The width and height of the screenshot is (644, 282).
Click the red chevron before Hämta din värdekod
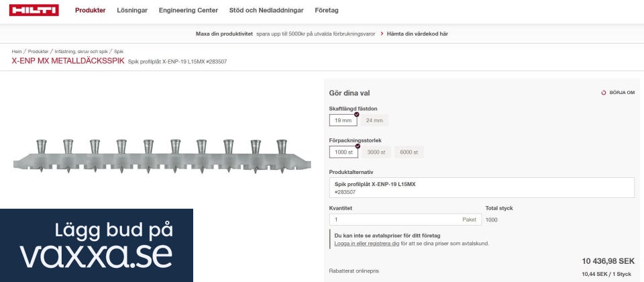click(382, 34)
